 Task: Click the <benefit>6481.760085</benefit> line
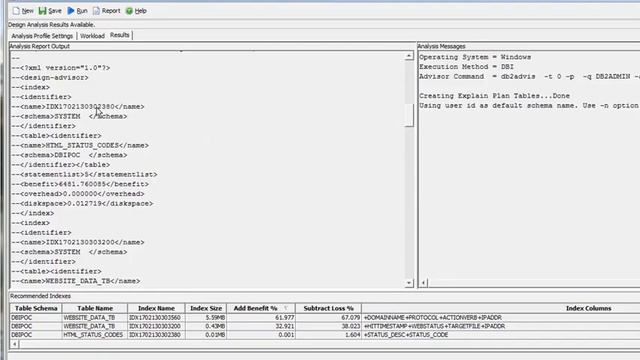(x=80, y=184)
